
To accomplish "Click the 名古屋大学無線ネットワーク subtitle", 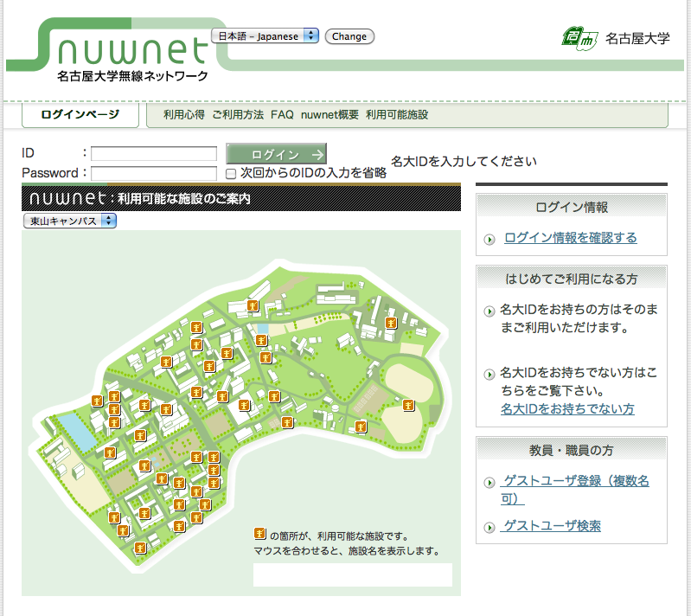I will coord(132,76).
